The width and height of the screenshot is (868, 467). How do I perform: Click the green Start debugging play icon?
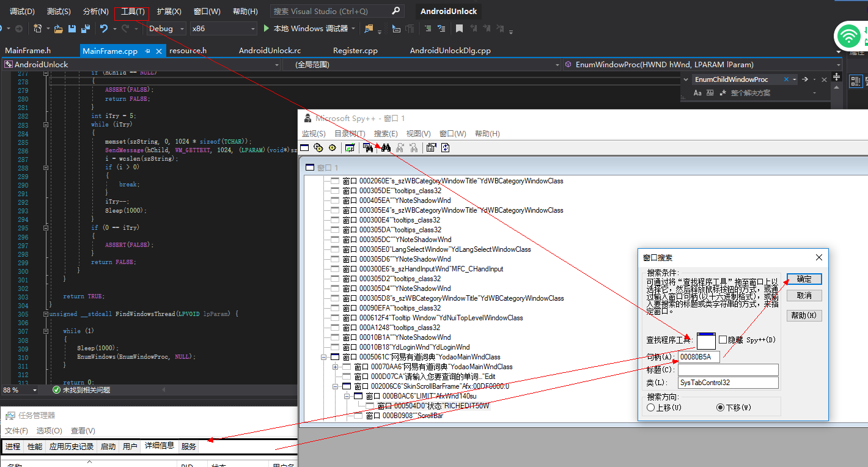[267, 28]
